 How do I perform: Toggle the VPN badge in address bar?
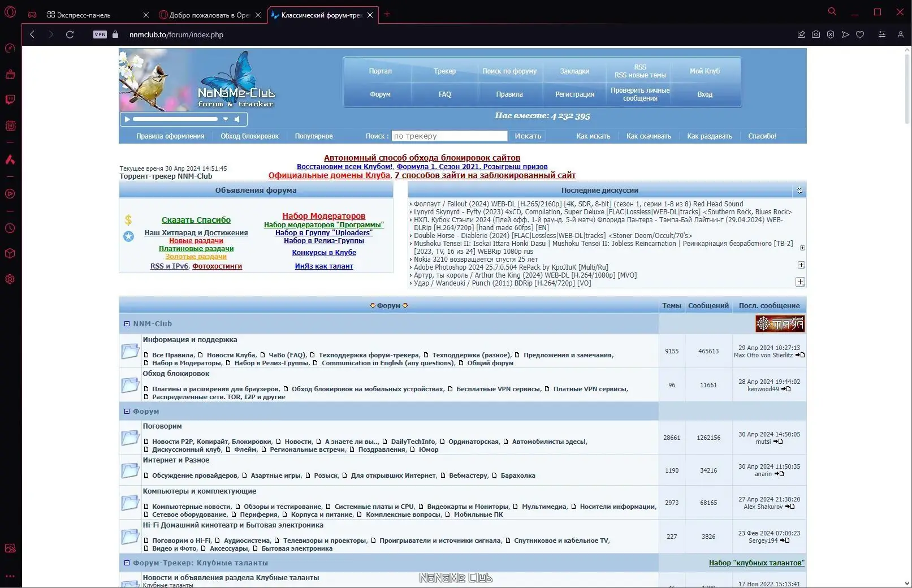click(100, 34)
